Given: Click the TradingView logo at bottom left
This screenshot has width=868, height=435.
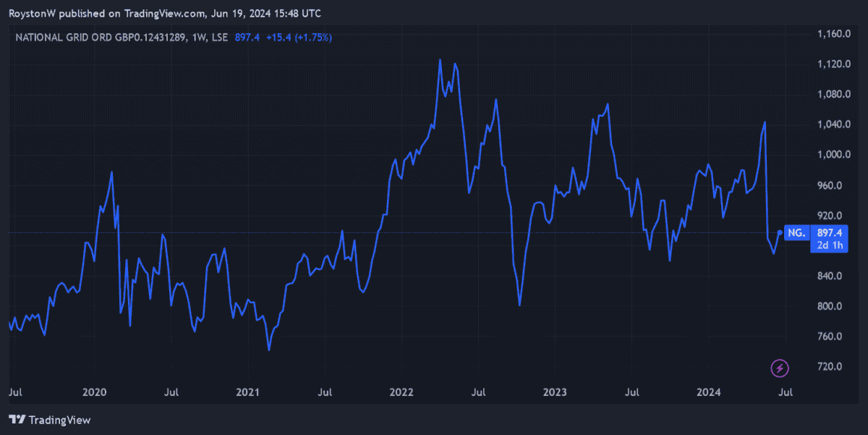Looking at the screenshot, I should [49, 420].
